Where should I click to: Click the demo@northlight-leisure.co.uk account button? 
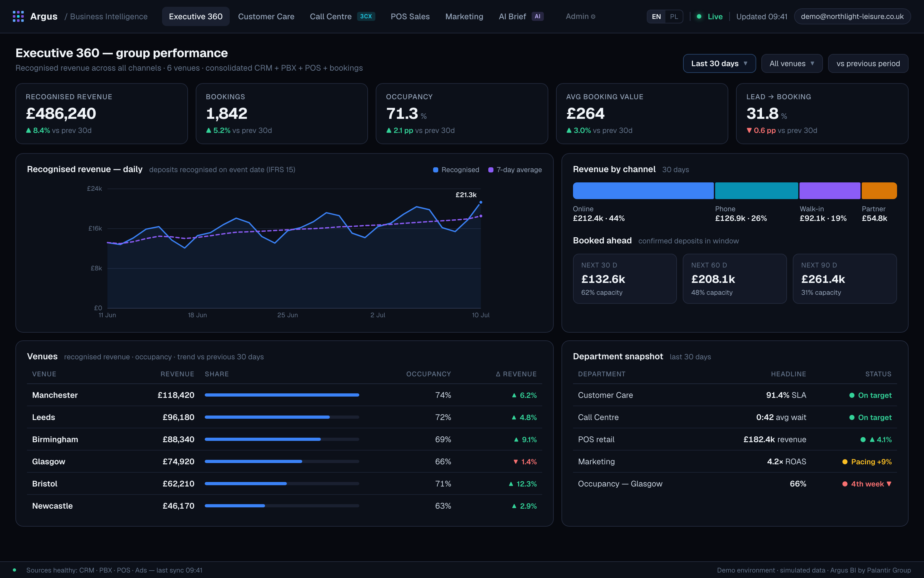point(852,16)
